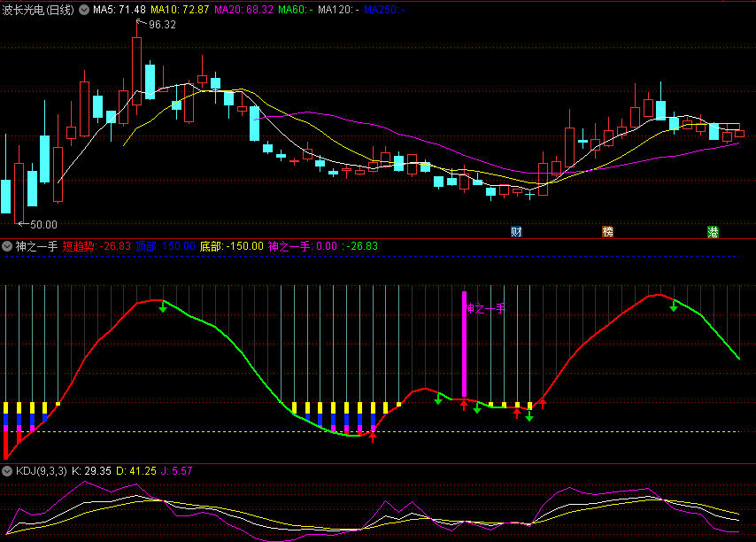Select the MA60 label
Screen dimensions: 756x542
pyautogui.click(x=296, y=10)
